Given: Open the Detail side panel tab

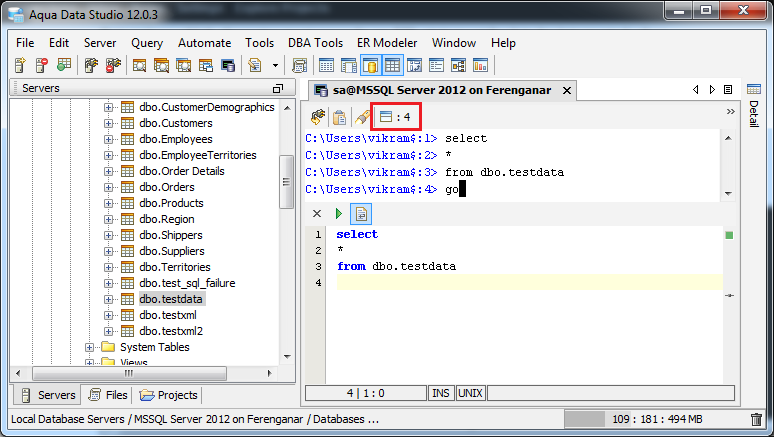Looking at the screenshot, I should pyautogui.click(x=754, y=106).
